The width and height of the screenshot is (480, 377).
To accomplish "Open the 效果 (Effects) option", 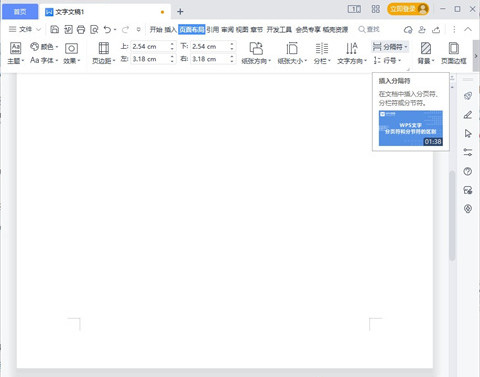I will tap(71, 53).
